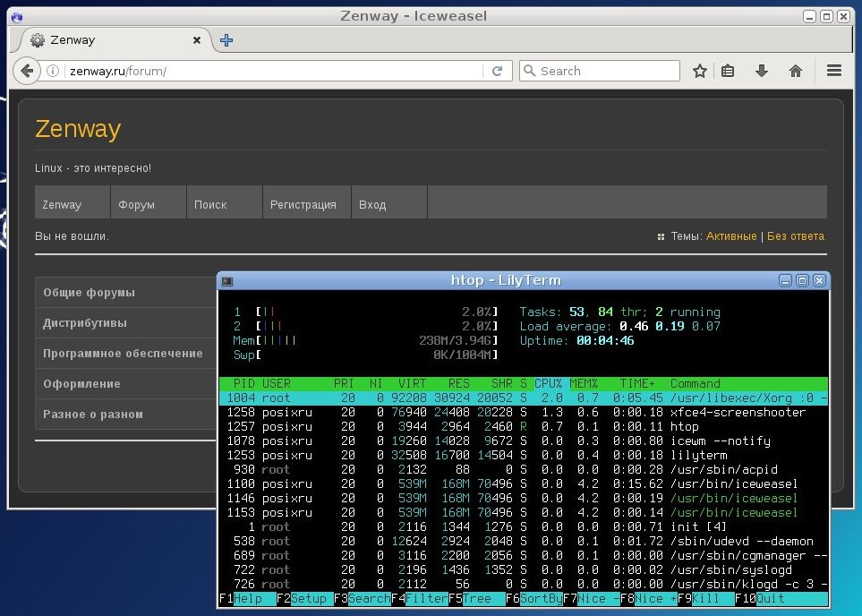
Task: Click the Zenway site title link
Action: [78, 129]
